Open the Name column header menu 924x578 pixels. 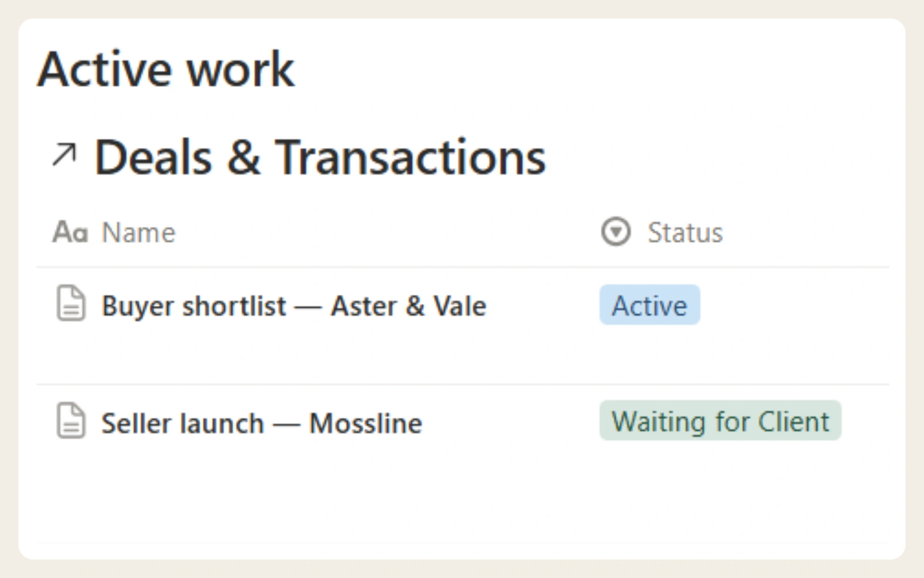click(x=114, y=232)
